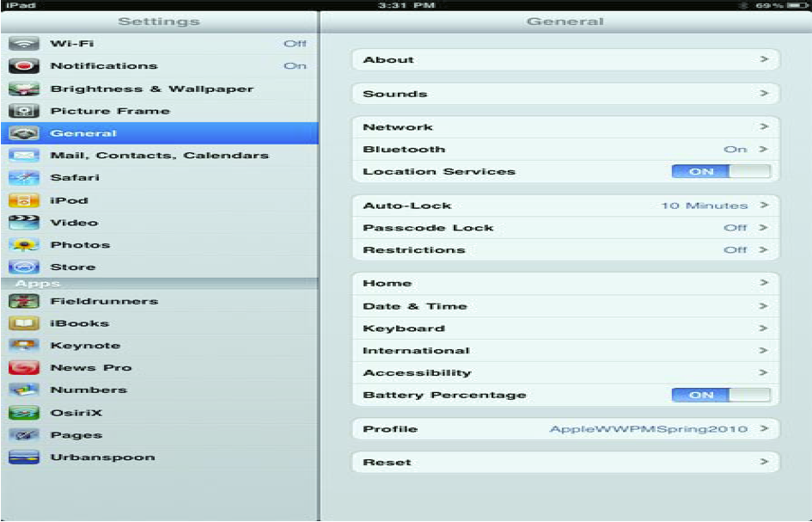The height and width of the screenshot is (522, 812).
Task: Select iBooks label in Apps list
Action: pos(80,323)
